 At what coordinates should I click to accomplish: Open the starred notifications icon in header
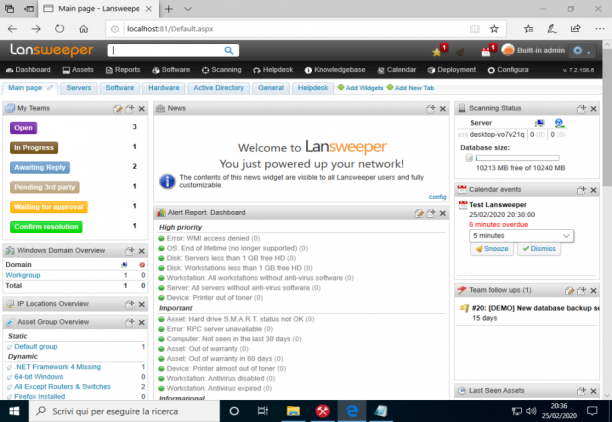point(436,52)
